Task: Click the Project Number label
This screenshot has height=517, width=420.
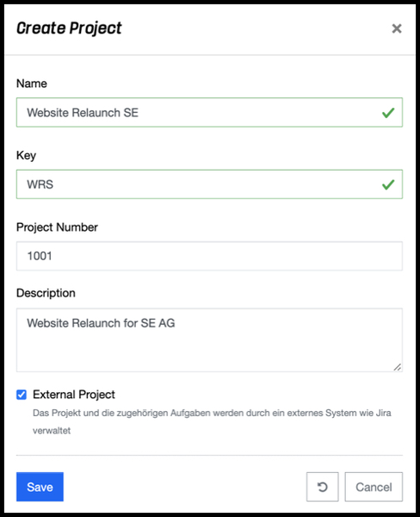Action: (57, 227)
